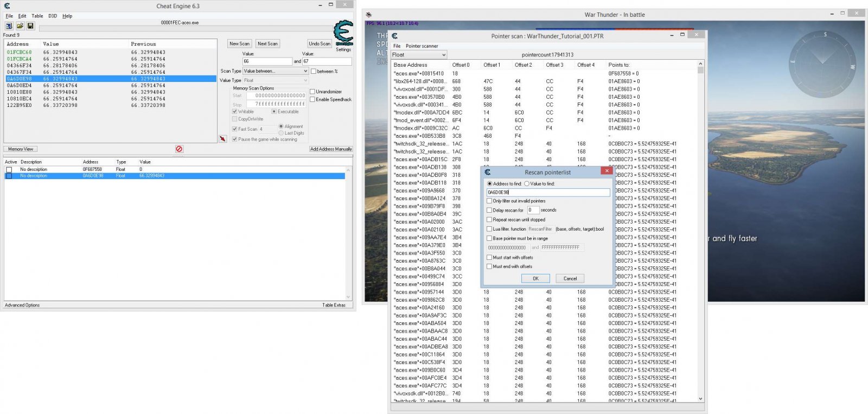Viewport: 868px width, 414px height.
Task: Click the Cheat Engine logo above Settings
Action: click(343, 33)
